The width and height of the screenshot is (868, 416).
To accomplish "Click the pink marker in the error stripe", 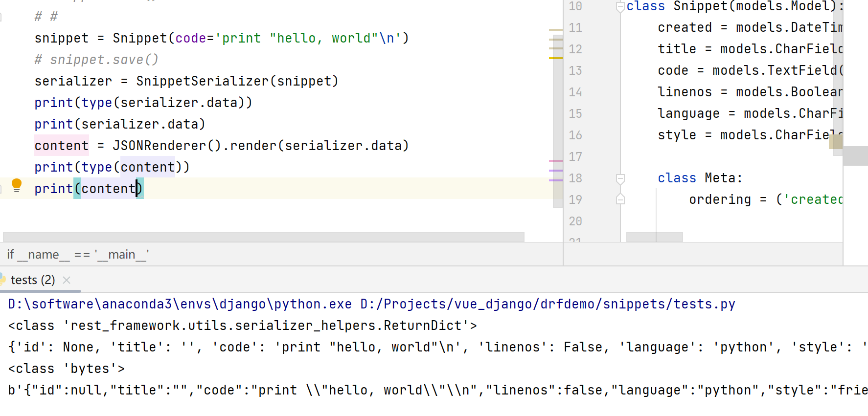I will click(x=555, y=160).
